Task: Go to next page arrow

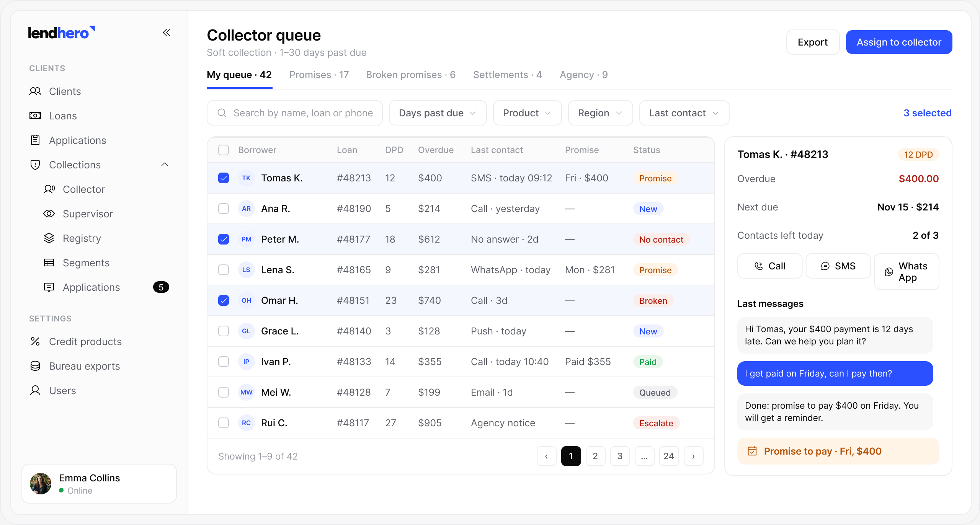Action: click(693, 456)
